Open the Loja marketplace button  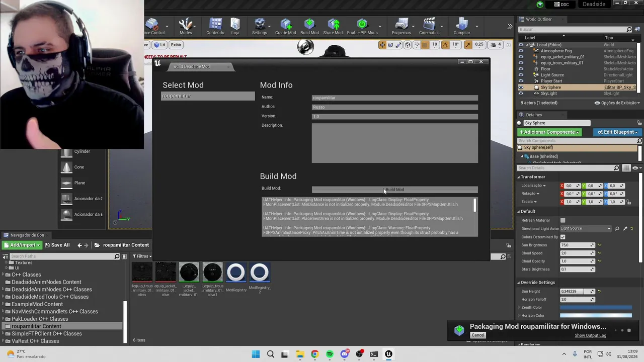coord(235,27)
